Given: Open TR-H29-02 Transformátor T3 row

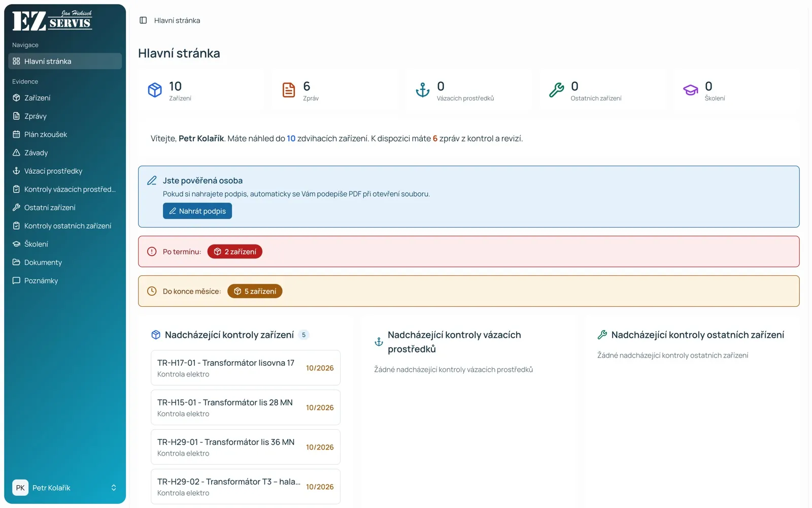Looking at the screenshot, I should 246,487.
